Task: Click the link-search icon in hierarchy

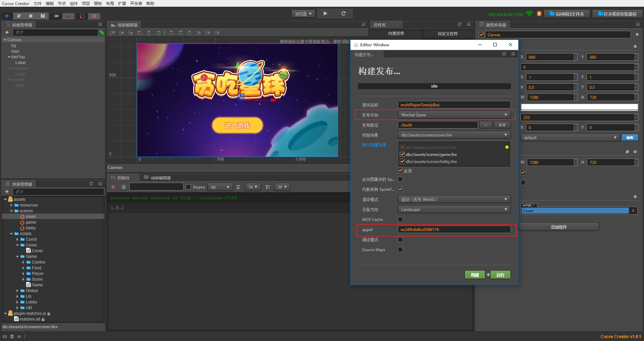Action: (102, 32)
